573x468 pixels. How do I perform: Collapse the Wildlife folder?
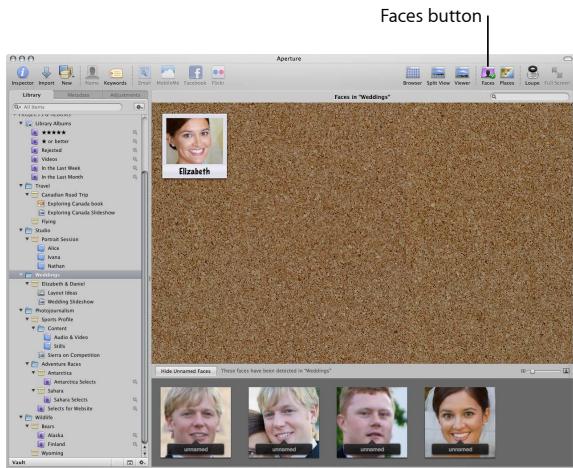click(21, 417)
